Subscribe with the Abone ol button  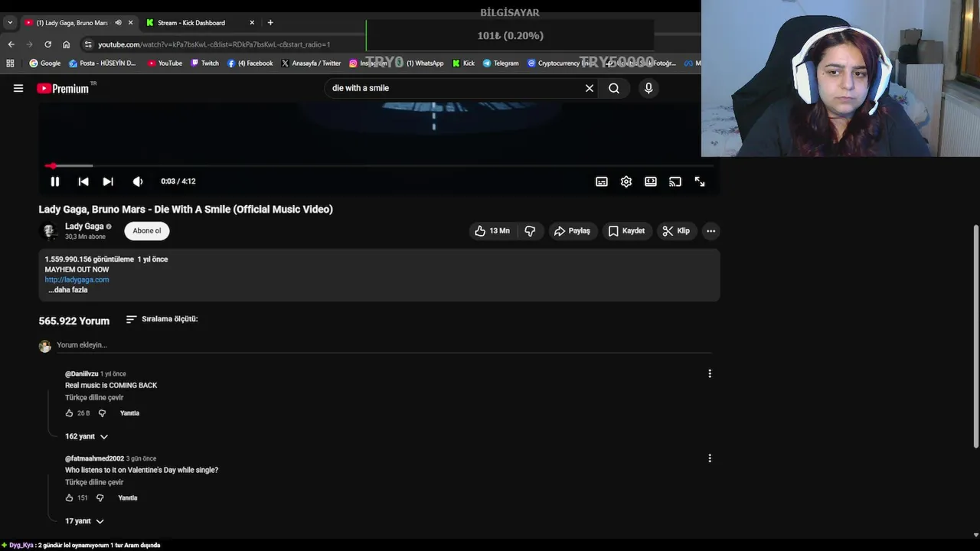click(147, 230)
